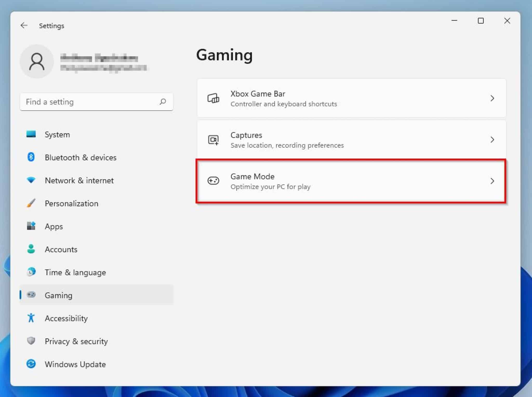
Task: Click the Accounts person icon
Action: pos(31,249)
